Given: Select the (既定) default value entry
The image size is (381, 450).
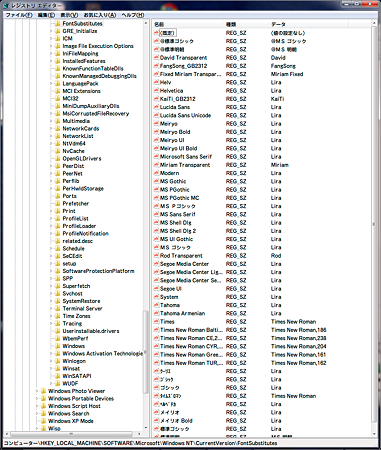Looking at the screenshot, I should [167, 33].
